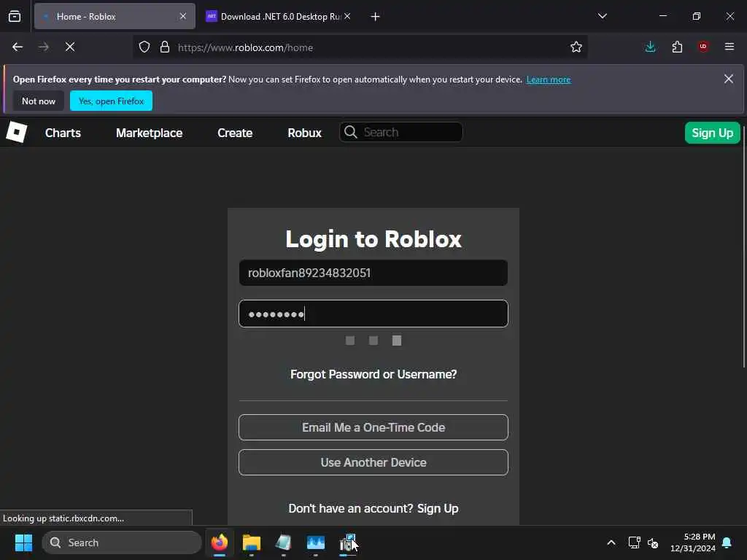Image resolution: width=747 pixels, height=560 pixels.
Task: Open the notifications bell icon
Action: 727,542
